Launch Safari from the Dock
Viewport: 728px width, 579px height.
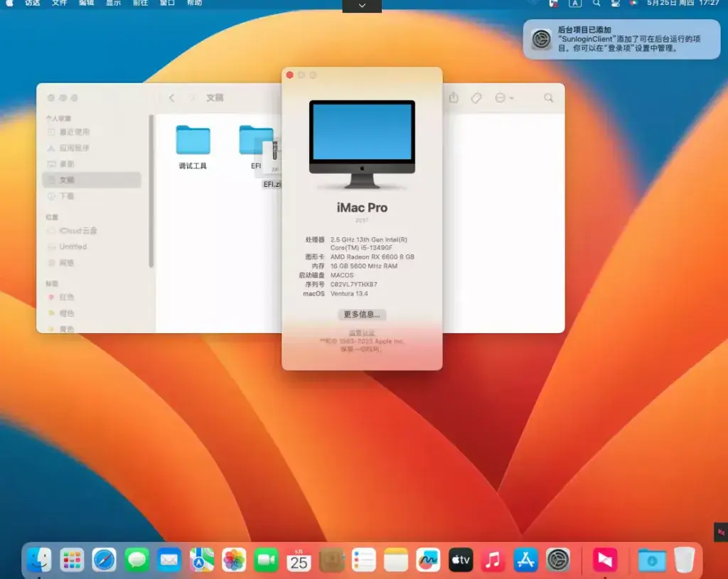point(104,560)
